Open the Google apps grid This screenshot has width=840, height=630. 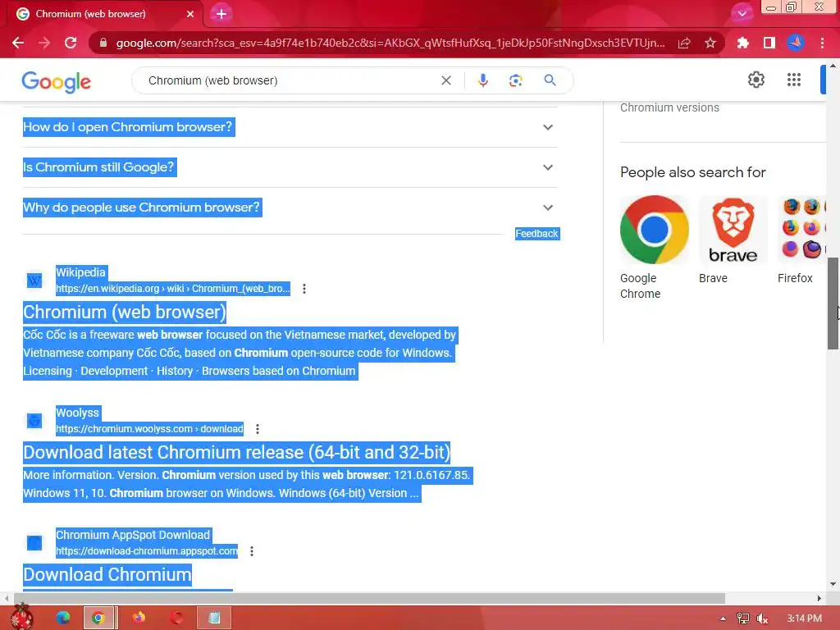(x=794, y=80)
